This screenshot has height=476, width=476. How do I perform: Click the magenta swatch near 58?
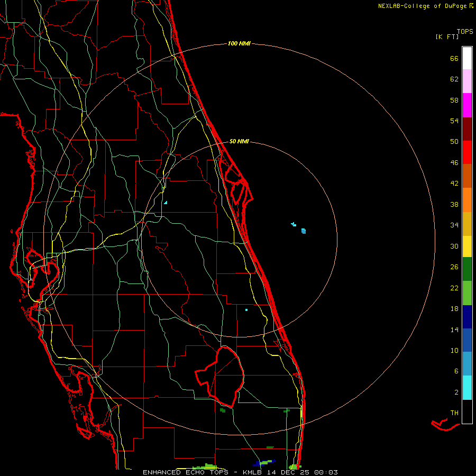pyautogui.click(x=467, y=105)
